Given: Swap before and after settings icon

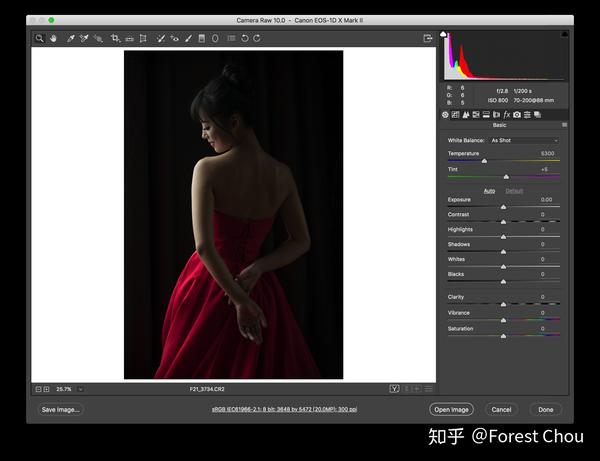Looking at the screenshot, I should (407, 389).
